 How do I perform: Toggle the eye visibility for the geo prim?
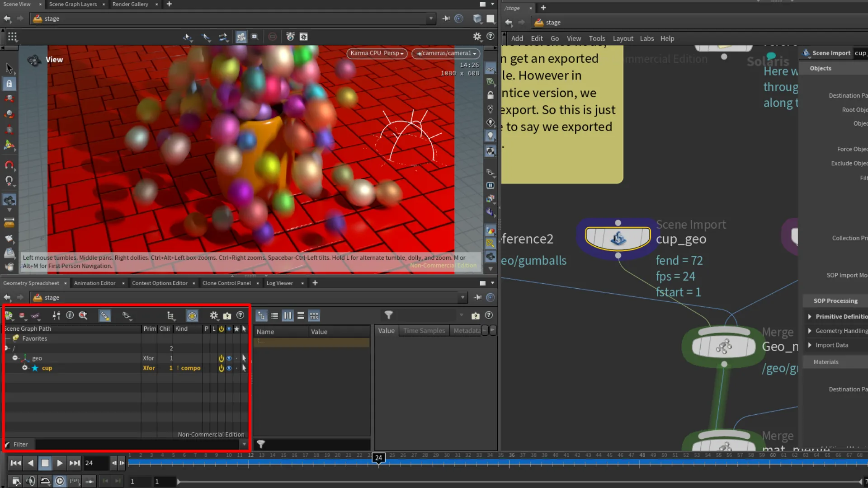point(229,358)
